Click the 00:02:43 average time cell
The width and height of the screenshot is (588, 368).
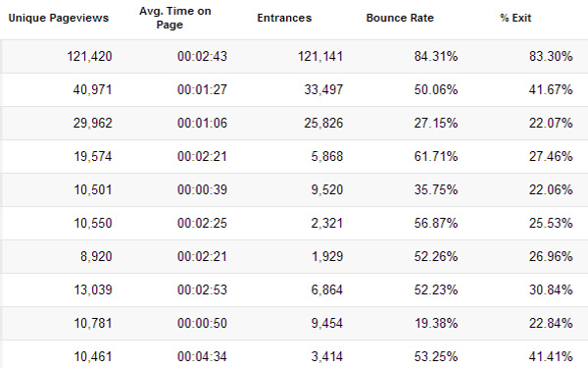tap(202, 56)
